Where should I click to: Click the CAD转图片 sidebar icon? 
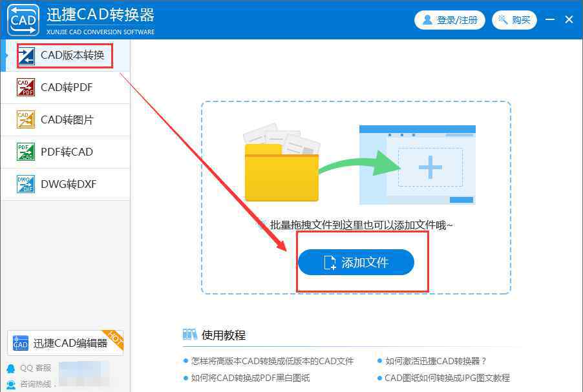(26, 119)
